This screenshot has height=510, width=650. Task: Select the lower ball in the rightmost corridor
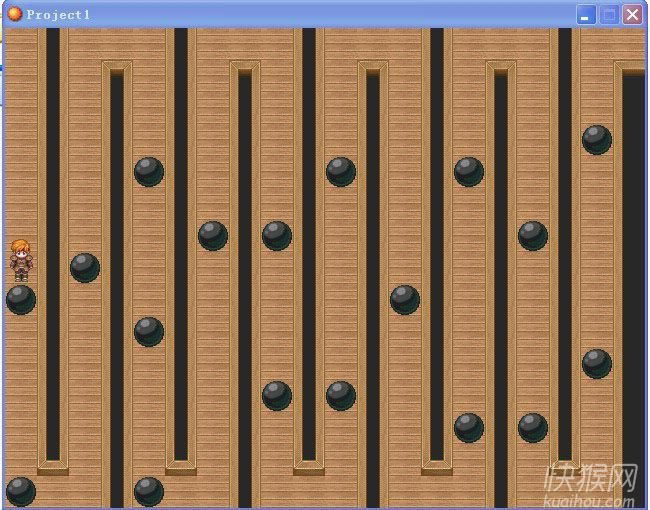[x=597, y=363]
